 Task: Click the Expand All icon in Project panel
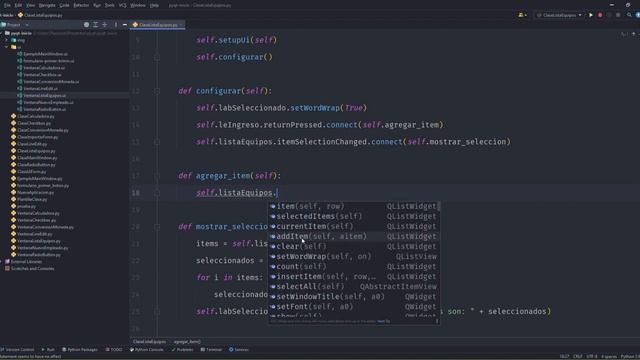(96, 25)
